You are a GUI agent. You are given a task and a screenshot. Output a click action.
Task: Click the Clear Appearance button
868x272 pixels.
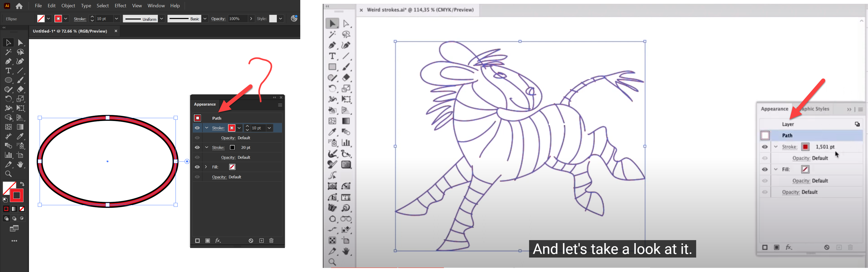[x=251, y=240]
